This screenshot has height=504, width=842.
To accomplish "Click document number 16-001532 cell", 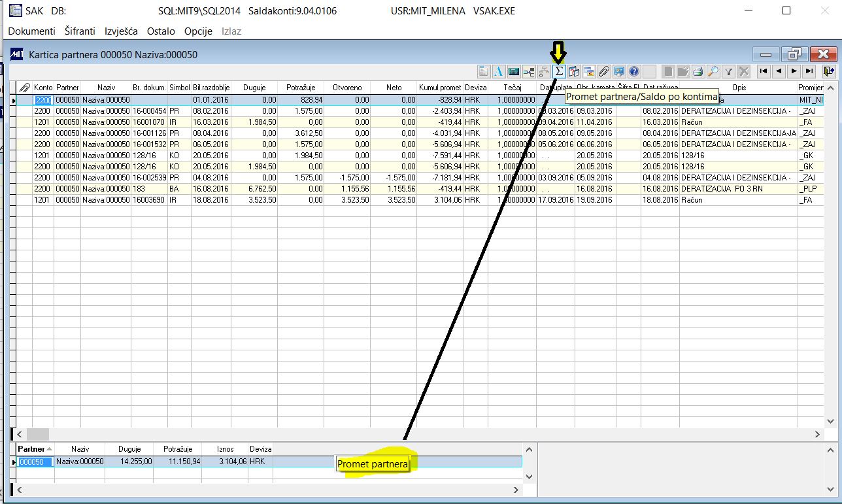I will (149, 144).
